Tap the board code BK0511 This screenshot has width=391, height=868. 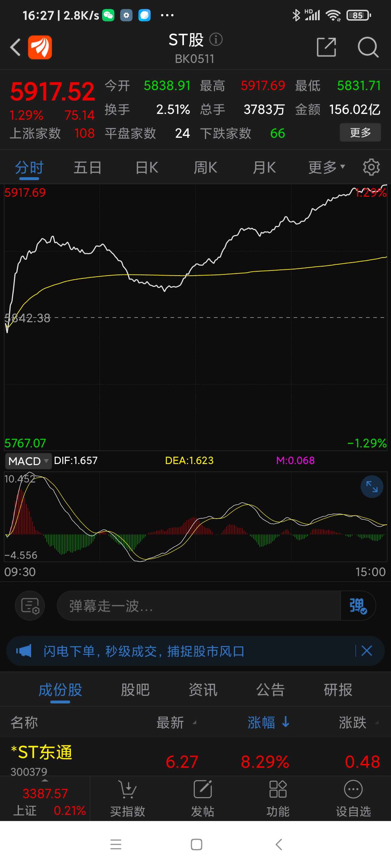point(195,59)
